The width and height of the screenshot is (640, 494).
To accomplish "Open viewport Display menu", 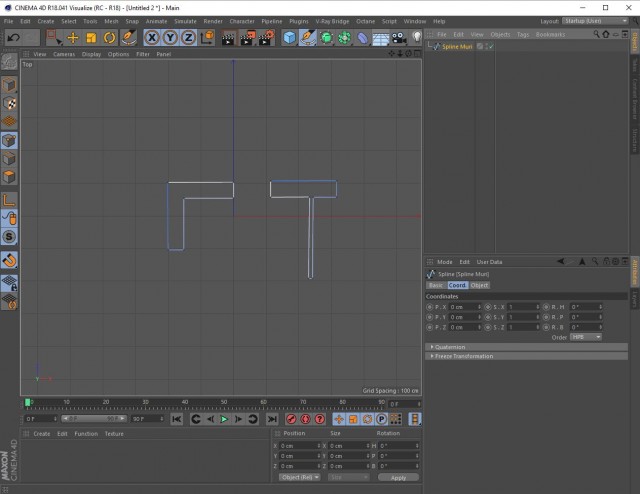I will (x=91, y=54).
